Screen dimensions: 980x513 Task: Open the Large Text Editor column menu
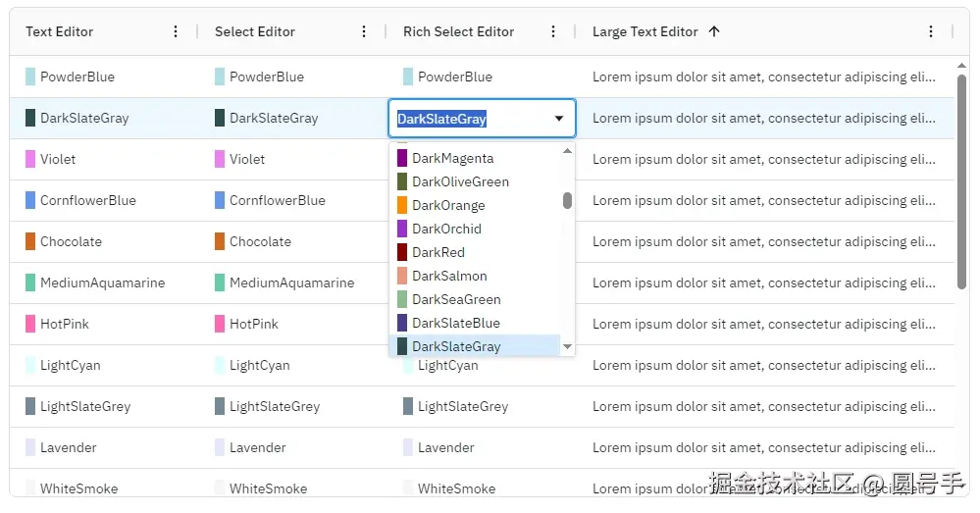(931, 31)
